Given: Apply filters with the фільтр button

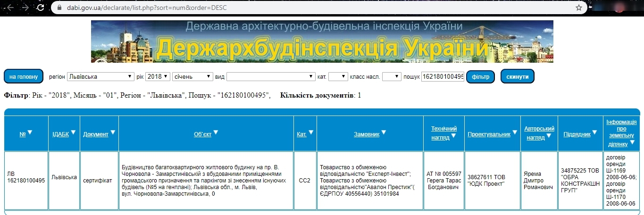Looking at the screenshot, I should [480, 76].
